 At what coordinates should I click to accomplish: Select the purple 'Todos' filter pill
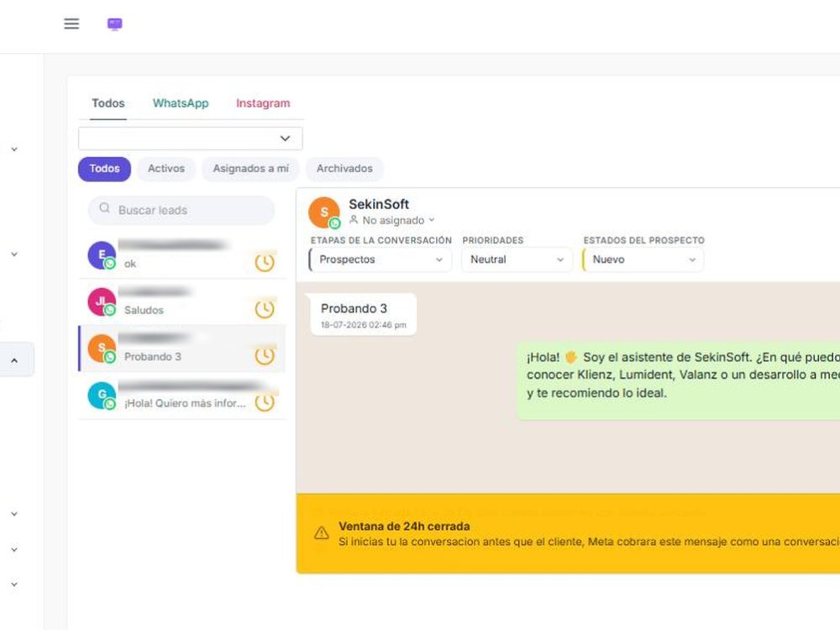pos(104,169)
